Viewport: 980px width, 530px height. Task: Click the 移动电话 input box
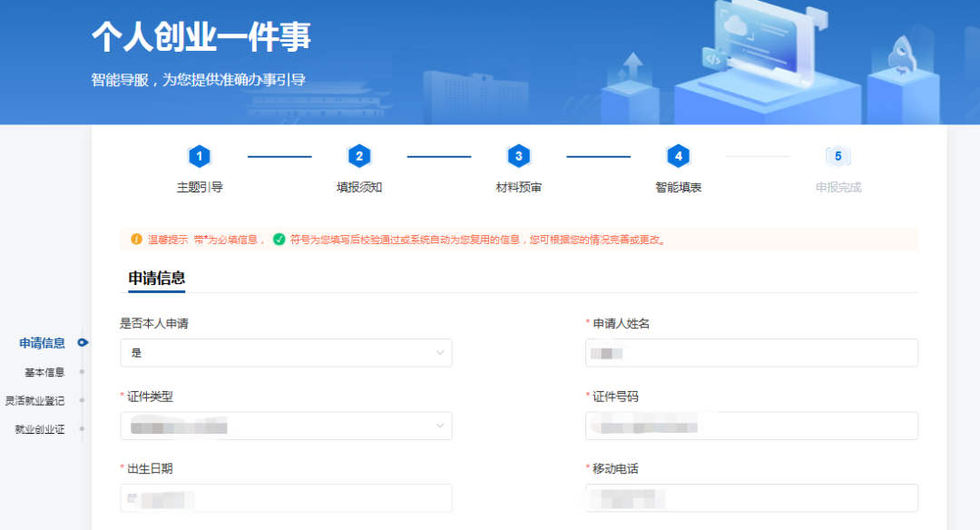click(751, 498)
